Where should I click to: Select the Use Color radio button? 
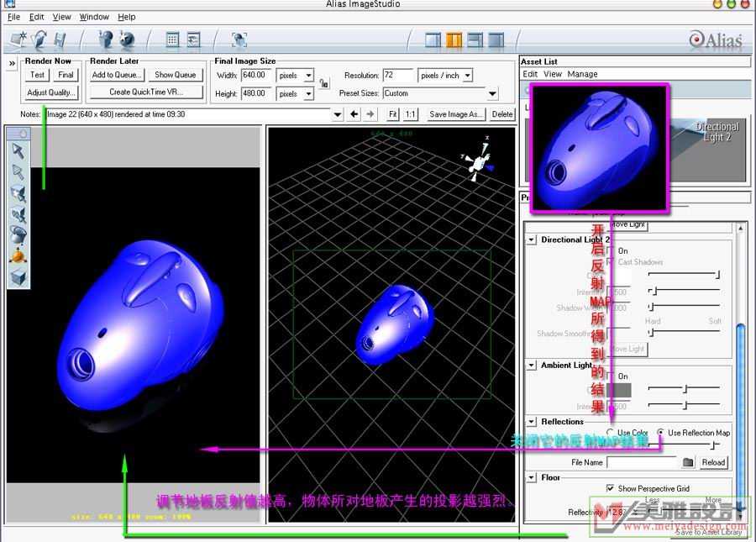[x=611, y=433]
